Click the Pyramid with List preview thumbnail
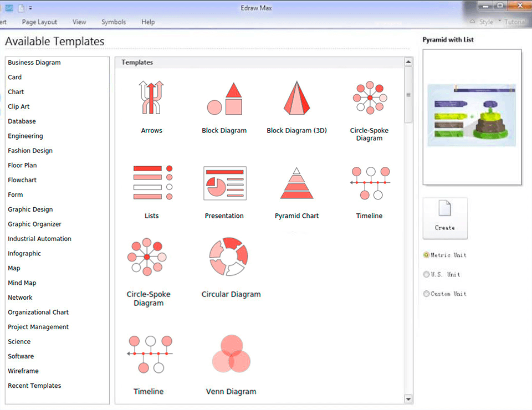 [471, 116]
